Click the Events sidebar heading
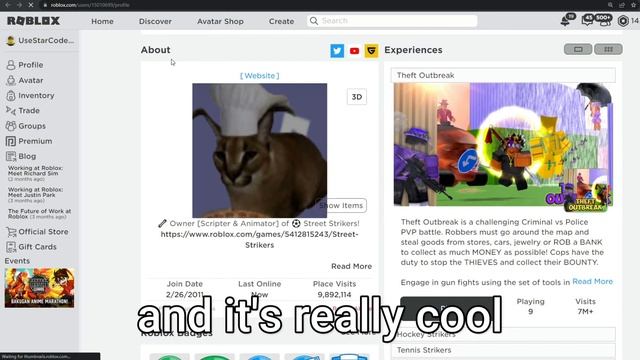This screenshot has width=640, height=360. pos(17,261)
